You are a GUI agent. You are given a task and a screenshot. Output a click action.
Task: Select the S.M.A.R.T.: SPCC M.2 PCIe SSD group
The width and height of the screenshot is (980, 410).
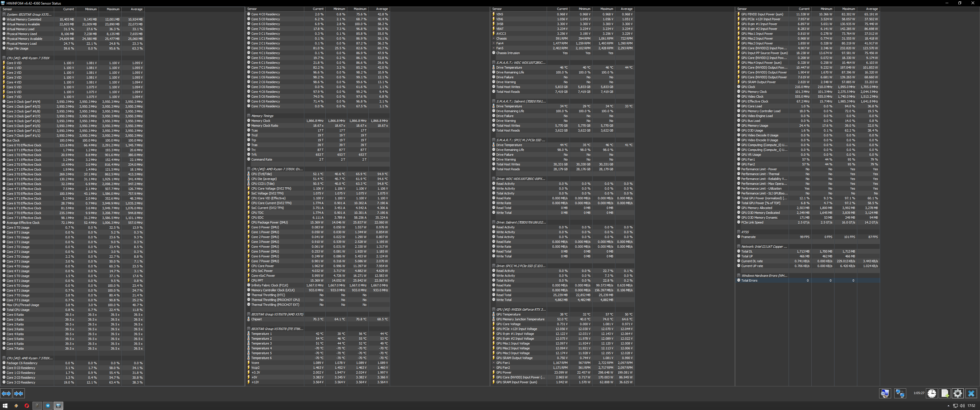(x=563, y=140)
